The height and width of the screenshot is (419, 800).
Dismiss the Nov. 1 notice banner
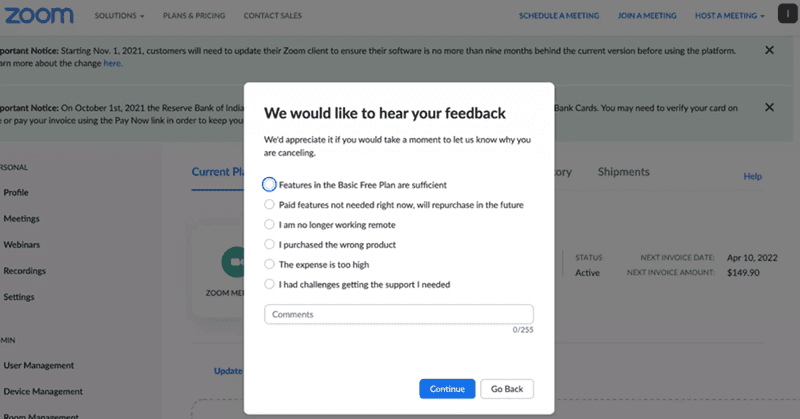pyautogui.click(x=769, y=50)
